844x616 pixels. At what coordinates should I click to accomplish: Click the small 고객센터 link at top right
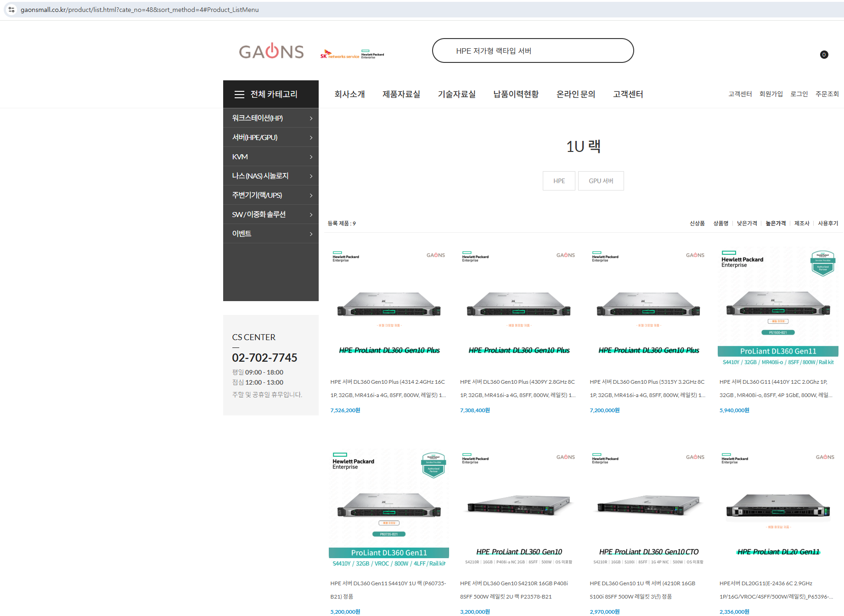[740, 94]
